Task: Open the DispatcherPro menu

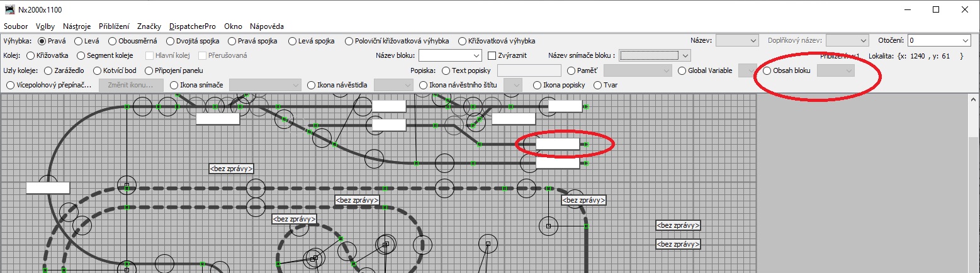Action: coord(192,26)
